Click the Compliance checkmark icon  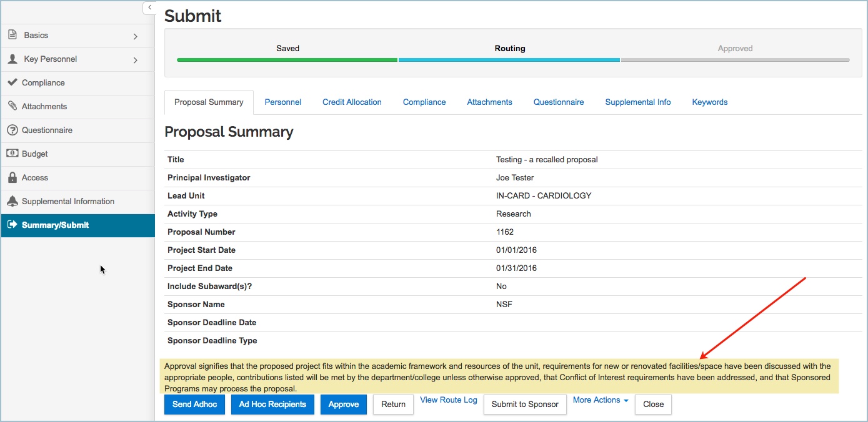11,82
